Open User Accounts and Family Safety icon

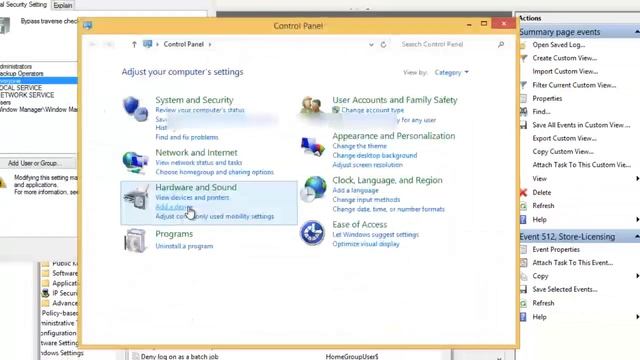pos(312,107)
